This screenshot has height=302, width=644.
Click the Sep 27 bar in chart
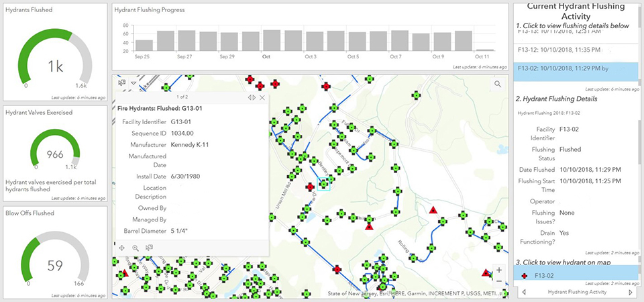[x=187, y=41]
